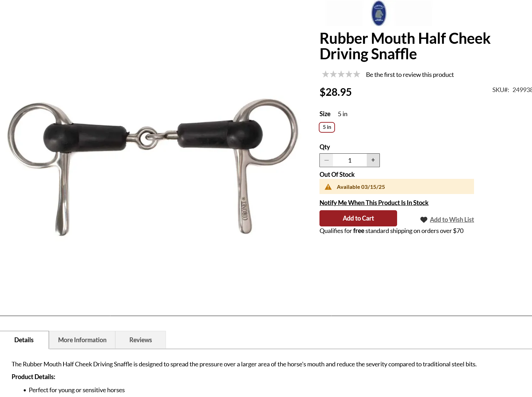
Task: Click the third rating star
Action: tap(341, 74)
